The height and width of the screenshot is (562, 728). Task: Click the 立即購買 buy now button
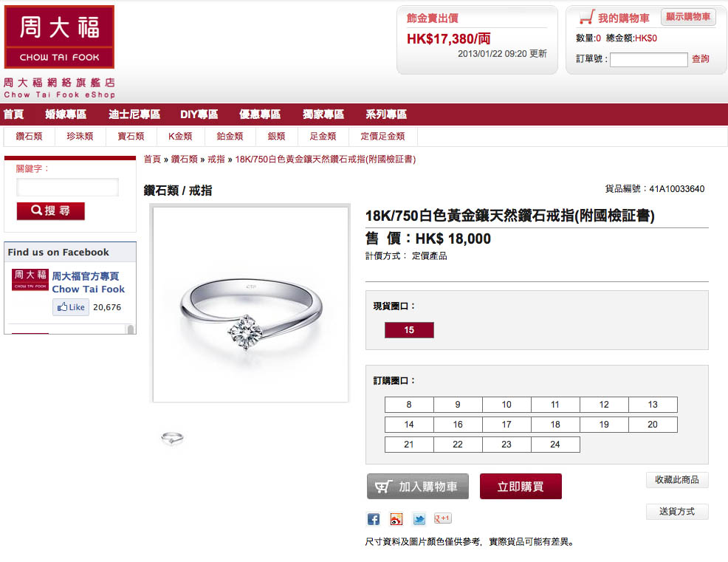[x=521, y=486]
